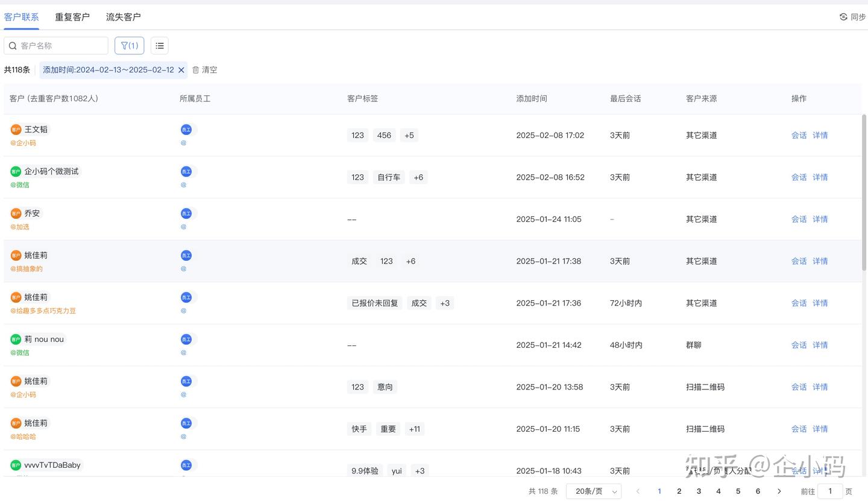Open the column list settings icon

point(160,46)
